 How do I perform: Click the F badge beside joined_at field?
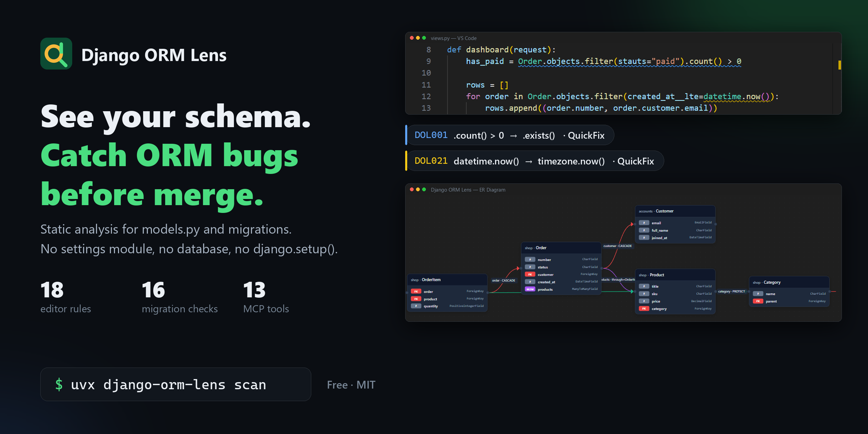click(644, 238)
